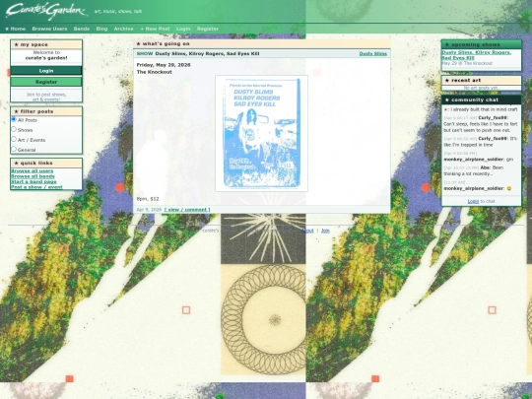
Task: Open Post a show / event link
Action: (x=37, y=187)
